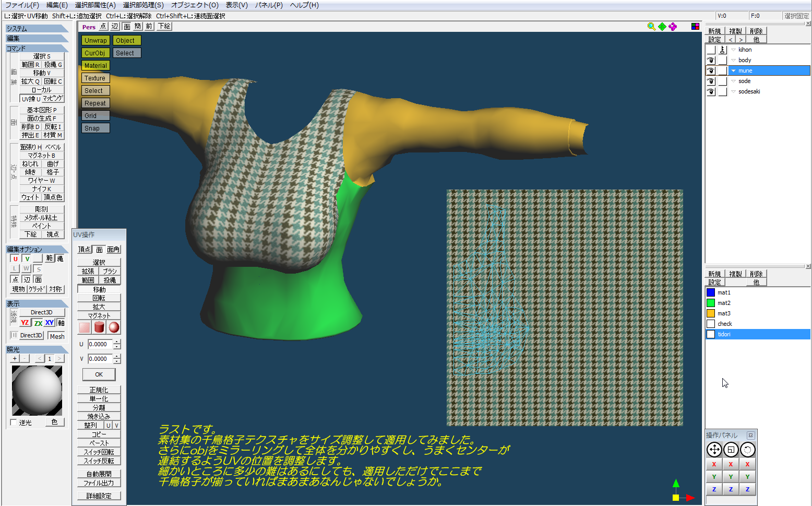This screenshot has height=506, width=812.
Task: Enable the 逆光 backlight checkbox
Action: click(14, 422)
